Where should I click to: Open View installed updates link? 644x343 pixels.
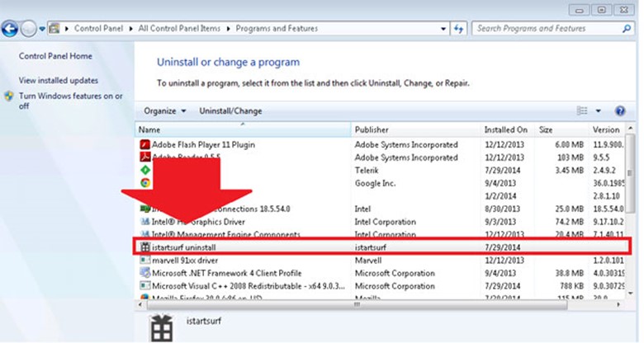[59, 81]
